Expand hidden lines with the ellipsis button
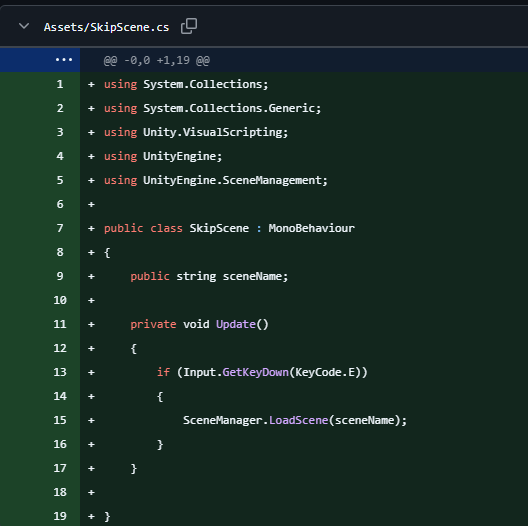This screenshot has height=526, width=528. pos(64,60)
